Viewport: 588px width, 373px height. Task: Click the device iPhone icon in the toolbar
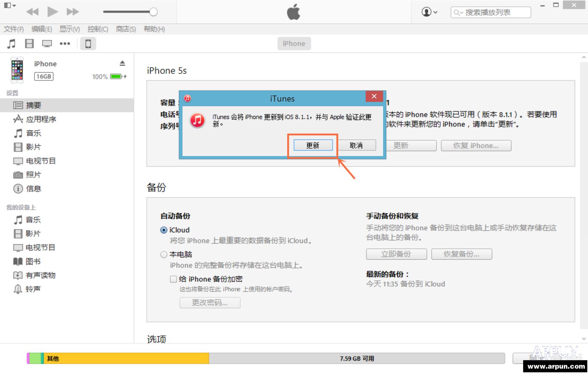point(88,43)
